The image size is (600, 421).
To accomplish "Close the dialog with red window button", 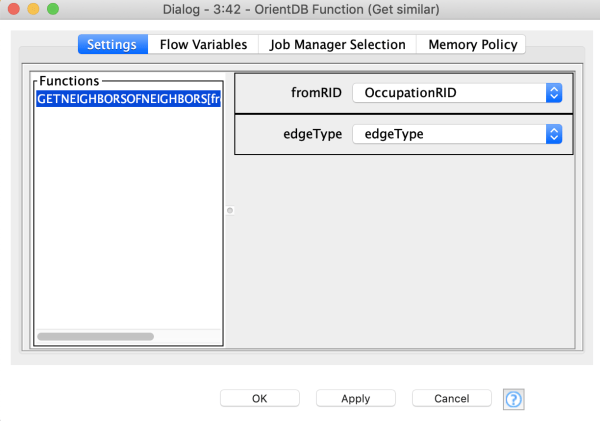I will [14, 8].
